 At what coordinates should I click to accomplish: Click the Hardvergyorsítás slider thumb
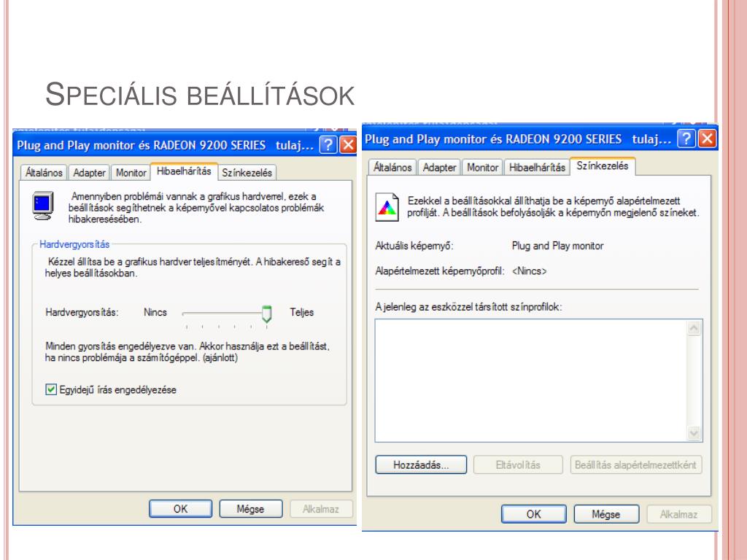pos(267,314)
